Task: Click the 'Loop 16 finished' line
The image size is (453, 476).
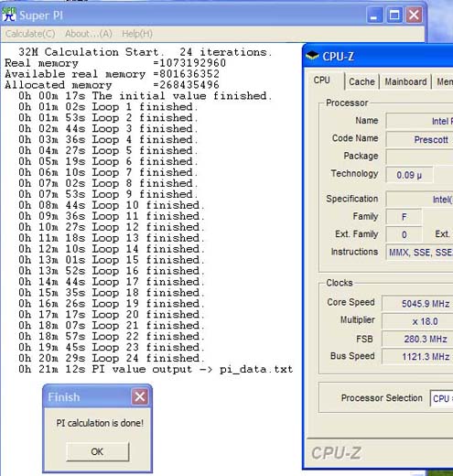Action: coord(112,271)
